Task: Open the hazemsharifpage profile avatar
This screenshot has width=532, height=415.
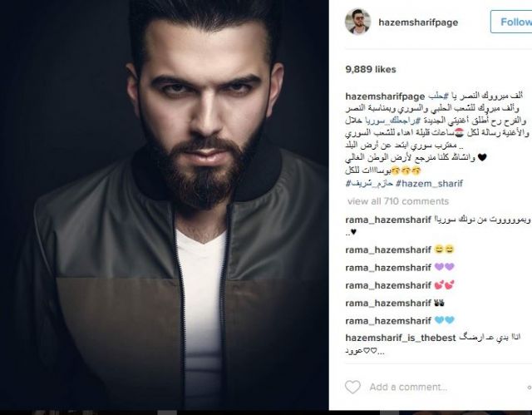Action: pyautogui.click(x=357, y=22)
